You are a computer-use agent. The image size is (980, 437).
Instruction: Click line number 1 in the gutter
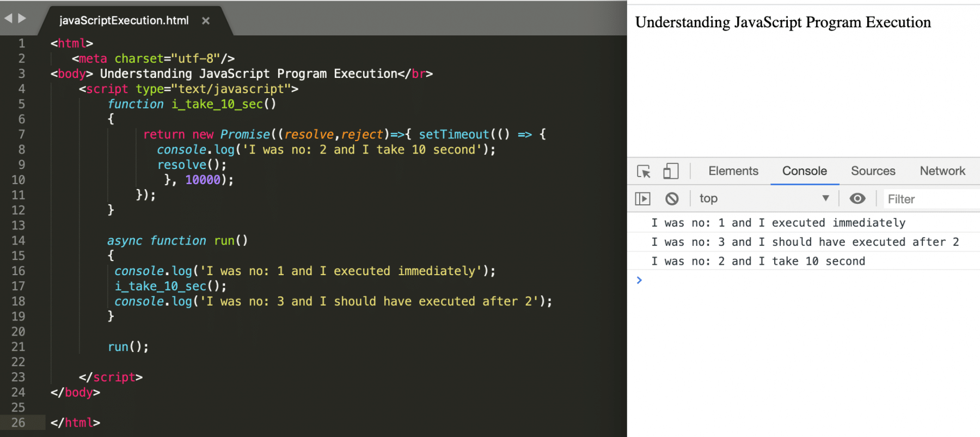click(22, 43)
